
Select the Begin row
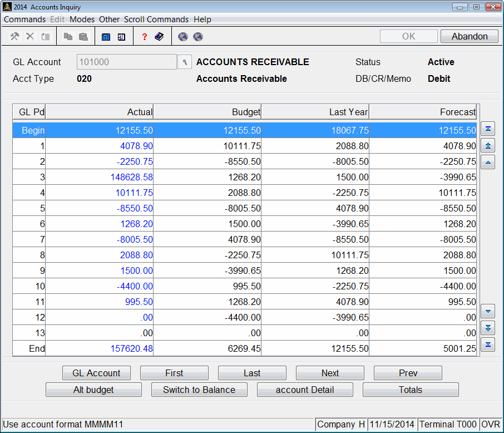point(244,130)
